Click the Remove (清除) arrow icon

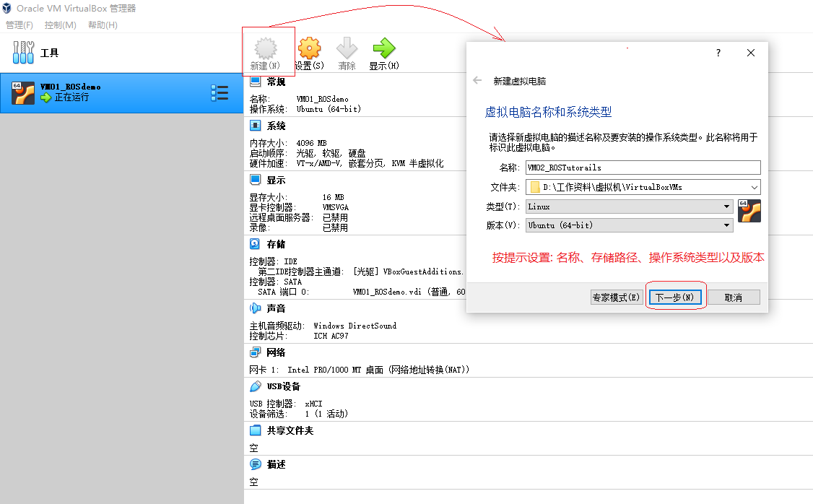pyautogui.click(x=347, y=49)
